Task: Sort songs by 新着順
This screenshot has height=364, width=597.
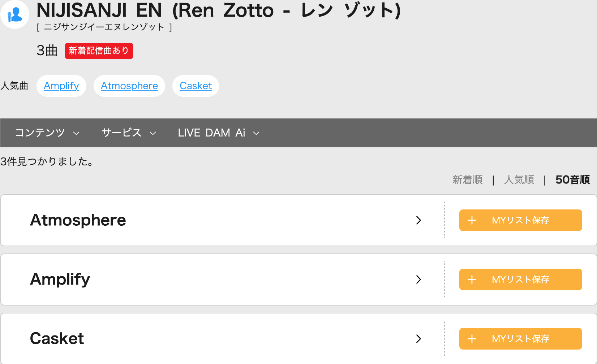Action: click(x=467, y=179)
